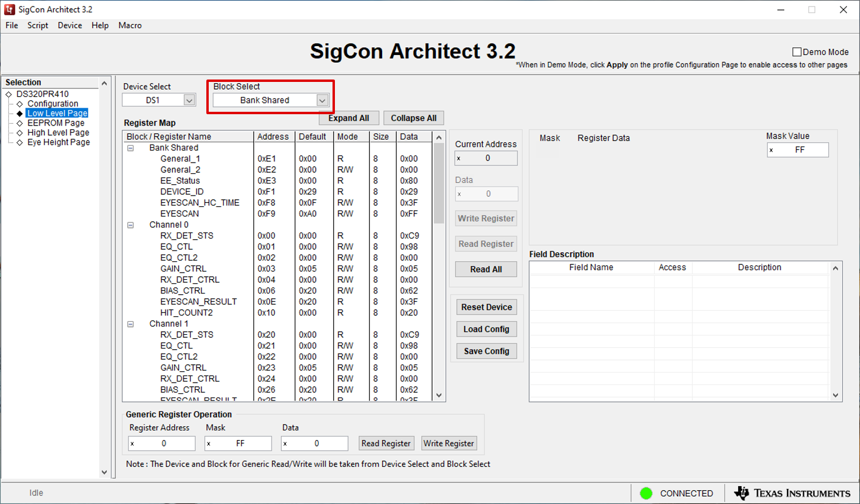Click the Selection panel scroll up arrow
The height and width of the screenshot is (504, 860).
[104, 83]
